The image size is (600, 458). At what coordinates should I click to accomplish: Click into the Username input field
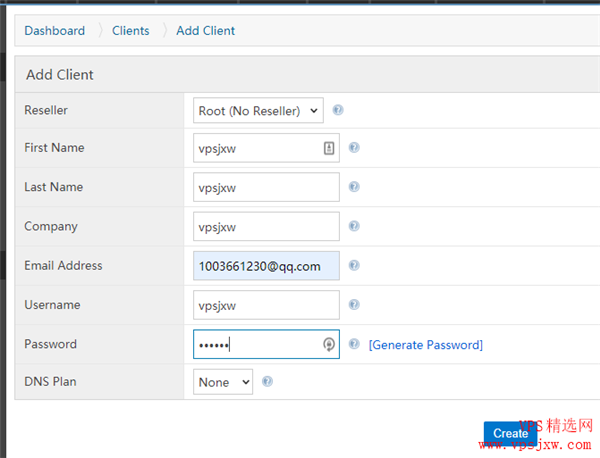[x=266, y=305]
